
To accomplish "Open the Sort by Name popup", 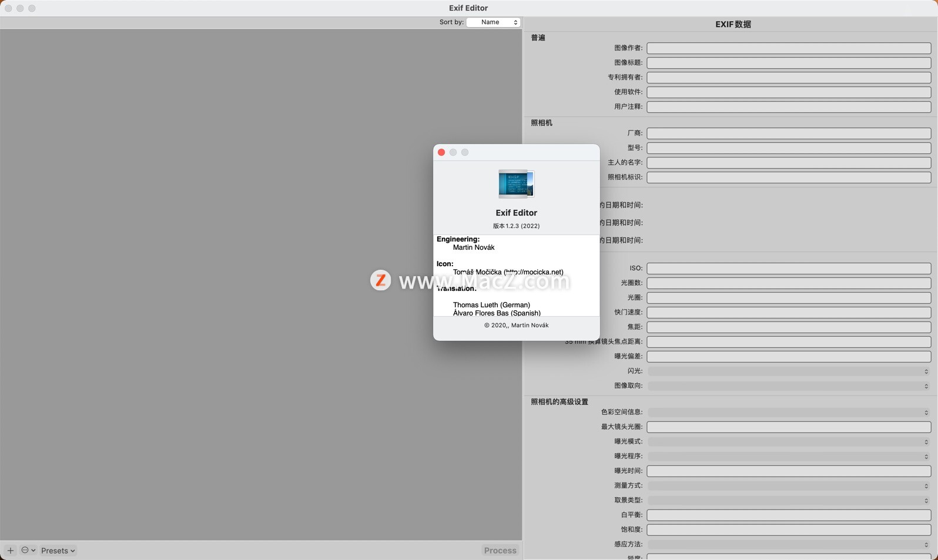I will click(494, 22).
